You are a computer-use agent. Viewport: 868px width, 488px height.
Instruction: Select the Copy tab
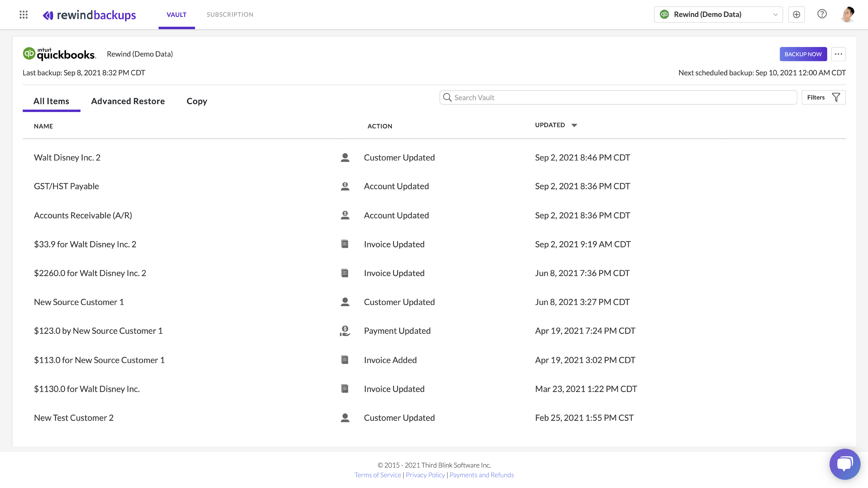(197, 101)
